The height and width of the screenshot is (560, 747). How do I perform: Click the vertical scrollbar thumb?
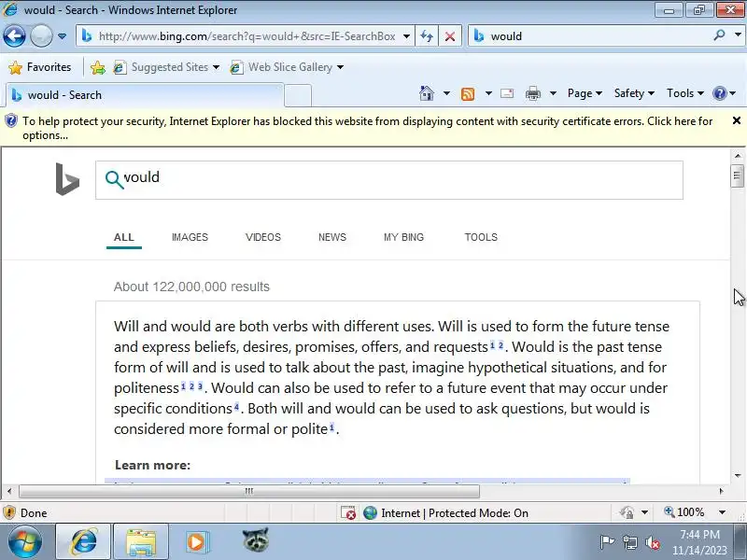[x=737, y=175]
